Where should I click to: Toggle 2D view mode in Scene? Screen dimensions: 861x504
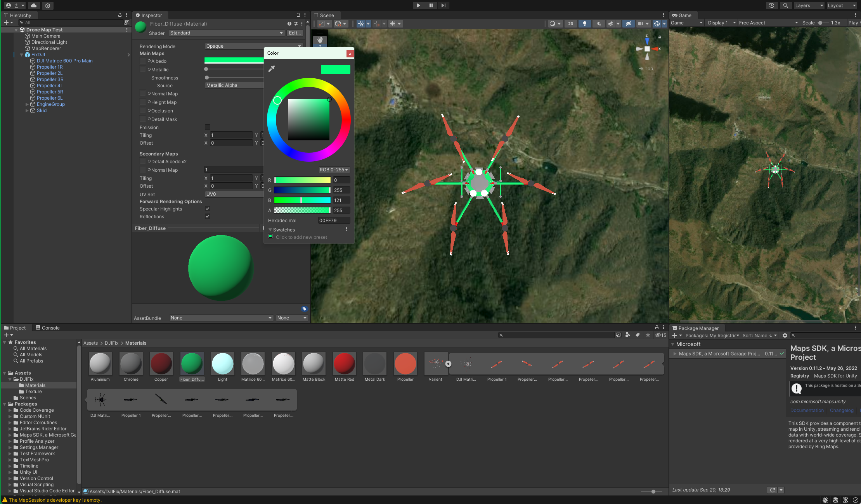pos(570,24)
